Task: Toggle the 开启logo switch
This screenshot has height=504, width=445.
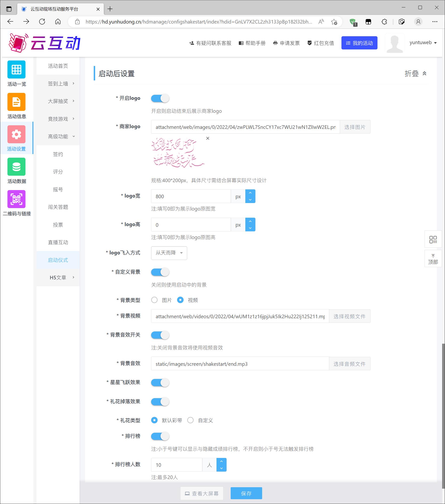Action: [x=160, y=98]
